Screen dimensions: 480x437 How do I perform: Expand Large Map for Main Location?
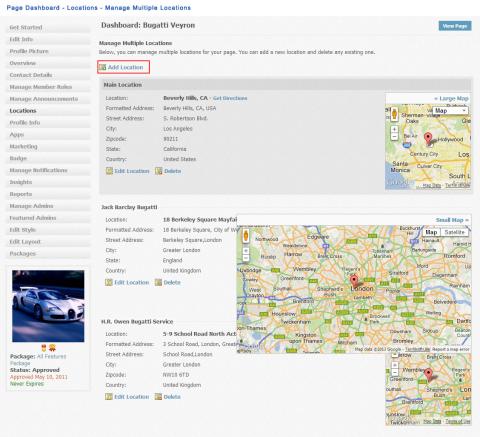point(451,98)
